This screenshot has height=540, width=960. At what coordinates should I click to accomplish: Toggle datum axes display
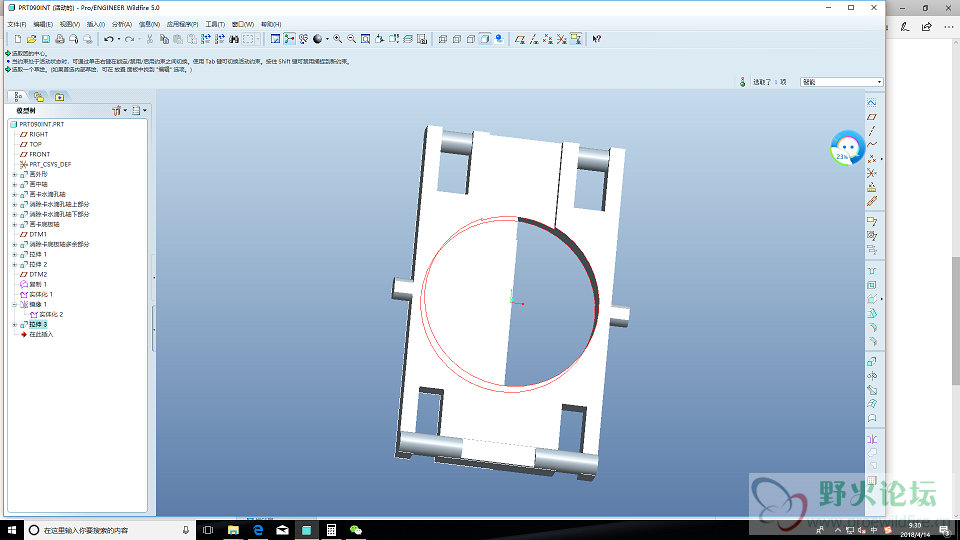pyautogui.click(x=534, y=39)
